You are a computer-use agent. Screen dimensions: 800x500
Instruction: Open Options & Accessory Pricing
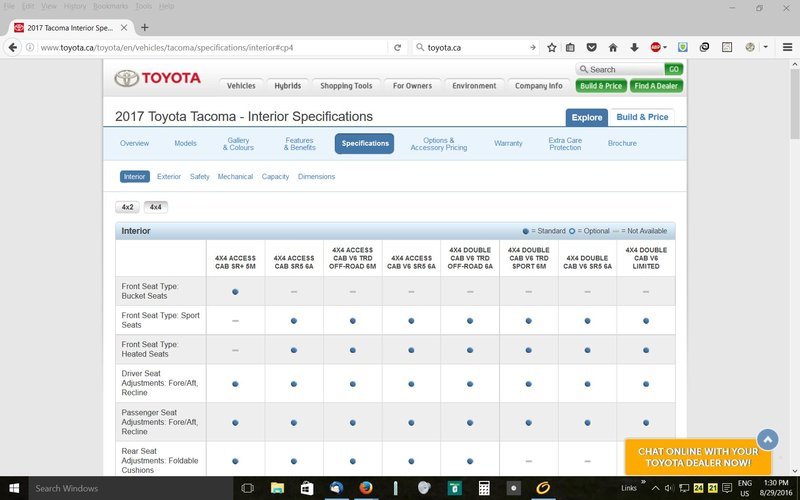tap(439, 144)
